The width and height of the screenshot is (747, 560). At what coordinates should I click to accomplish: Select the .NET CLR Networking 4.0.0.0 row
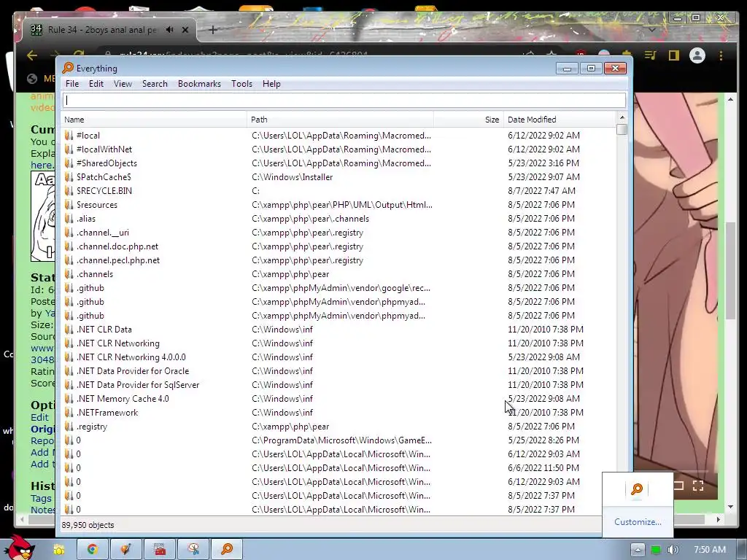pyautogui.click(x=338, y=357)
